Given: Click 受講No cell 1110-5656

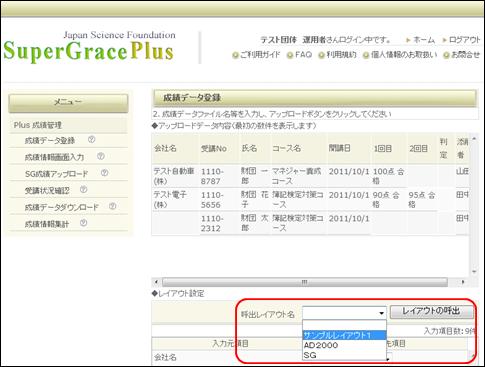Looking at the screenshot, I should coord(220,199).
